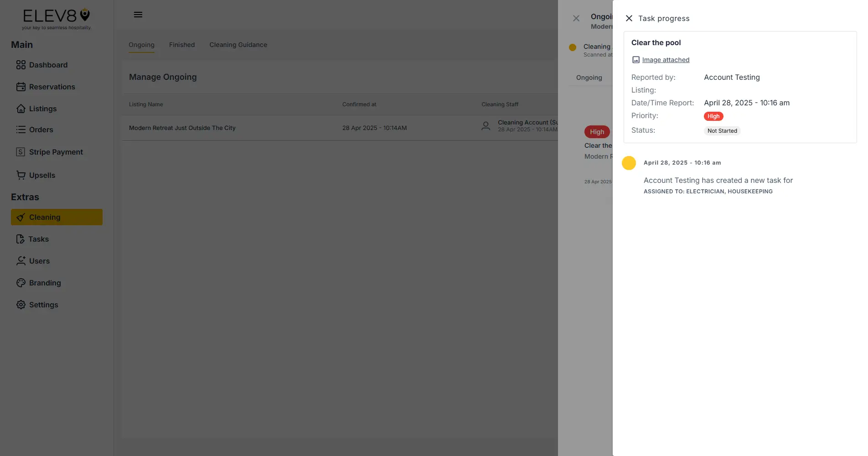Select the Branding palette icon
Image resolution: width=868 pixels, height=456 pixels.
tap(21, 283)
